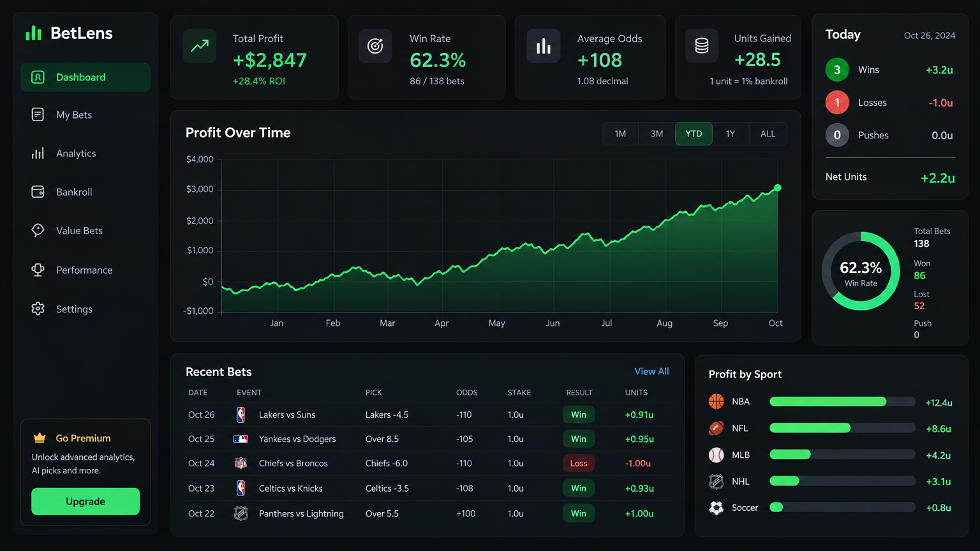
Task: Select the ALL time range tab
Action: click(x=768, y=134)
